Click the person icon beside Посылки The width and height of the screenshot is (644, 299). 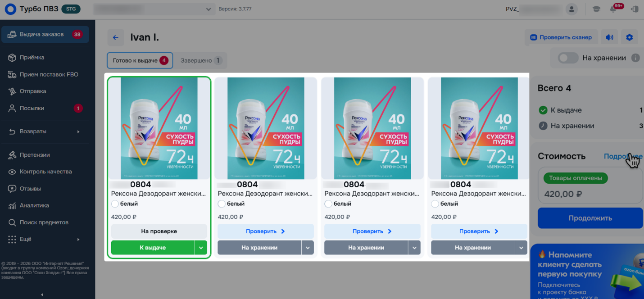12,108
